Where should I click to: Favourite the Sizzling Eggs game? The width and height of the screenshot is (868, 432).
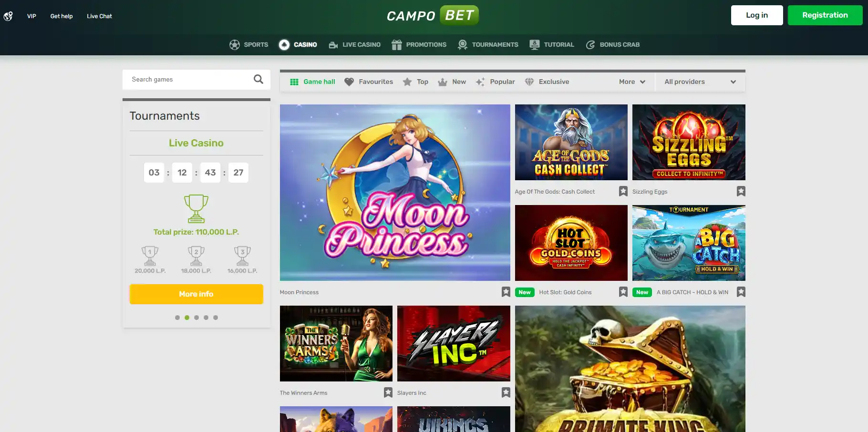pyautogui.click(x=741, y=191)
